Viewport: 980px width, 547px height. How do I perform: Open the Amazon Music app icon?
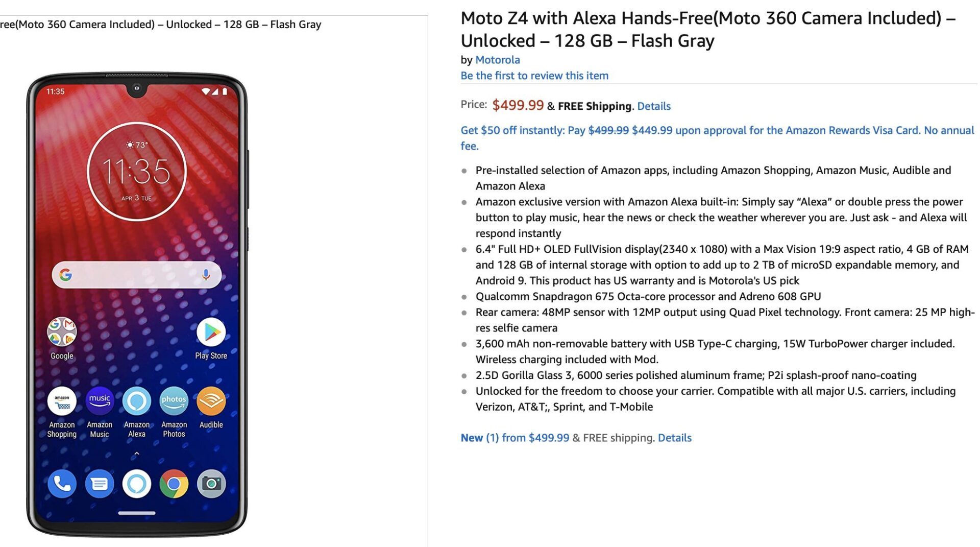(100, 401)
